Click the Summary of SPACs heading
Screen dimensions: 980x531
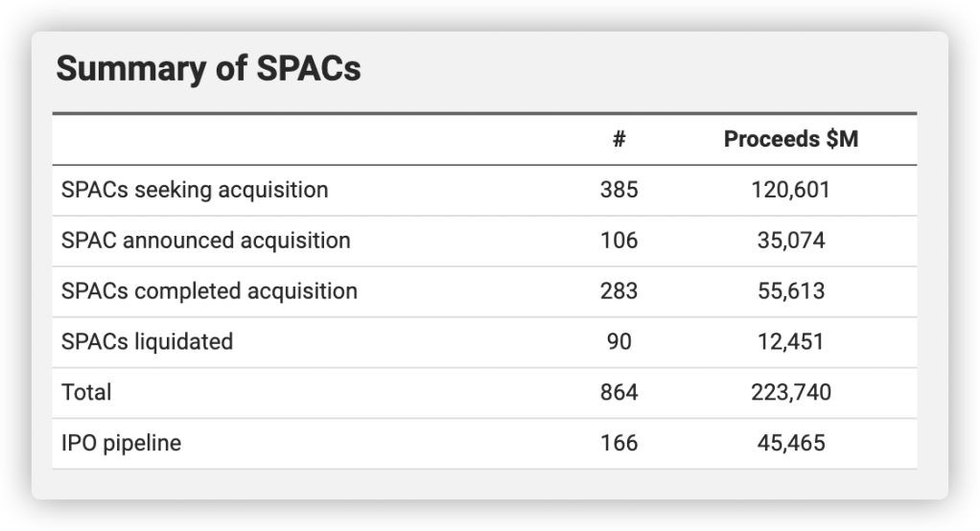(x=208, y=70)
